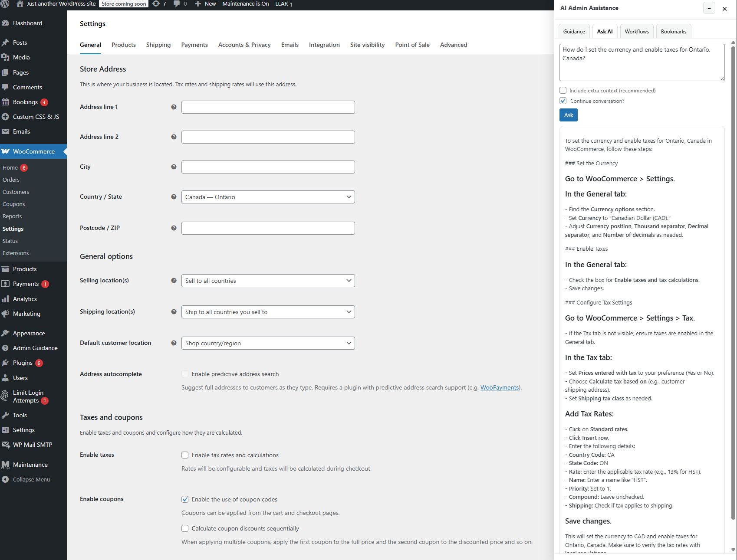Click the Pages icon in sidebar

5,72
